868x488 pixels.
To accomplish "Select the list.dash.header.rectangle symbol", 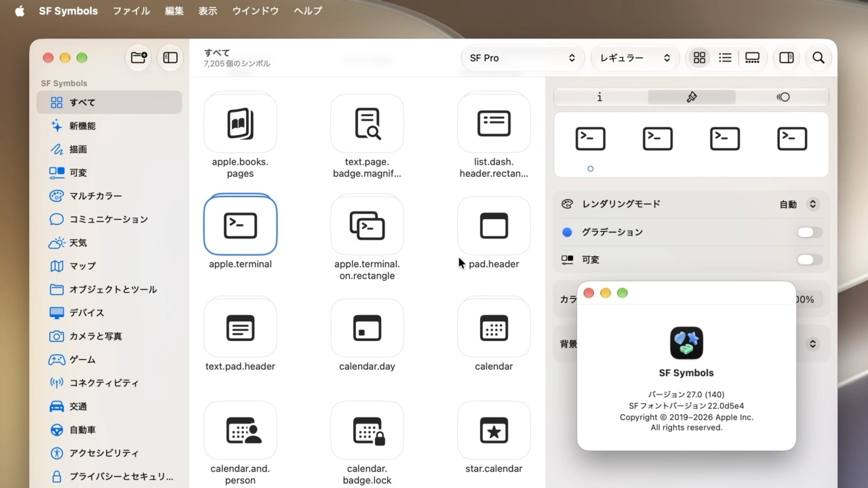I will click(x=494, y=123).
